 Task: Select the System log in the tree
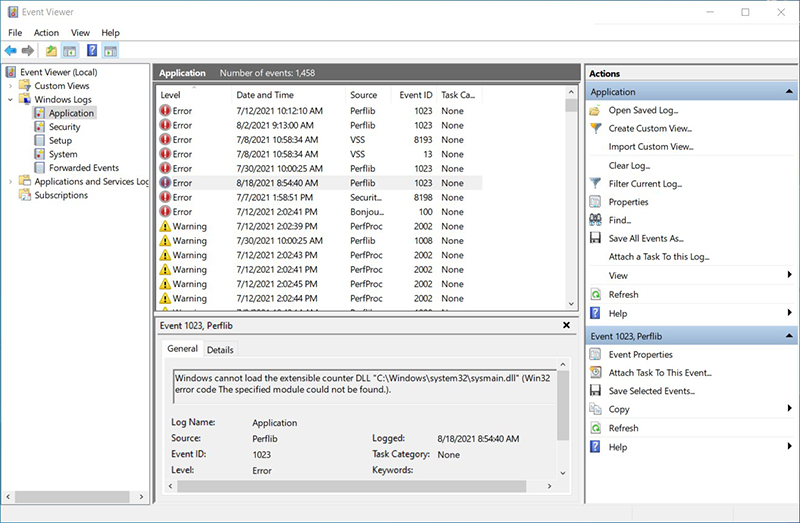pos(62,154)
